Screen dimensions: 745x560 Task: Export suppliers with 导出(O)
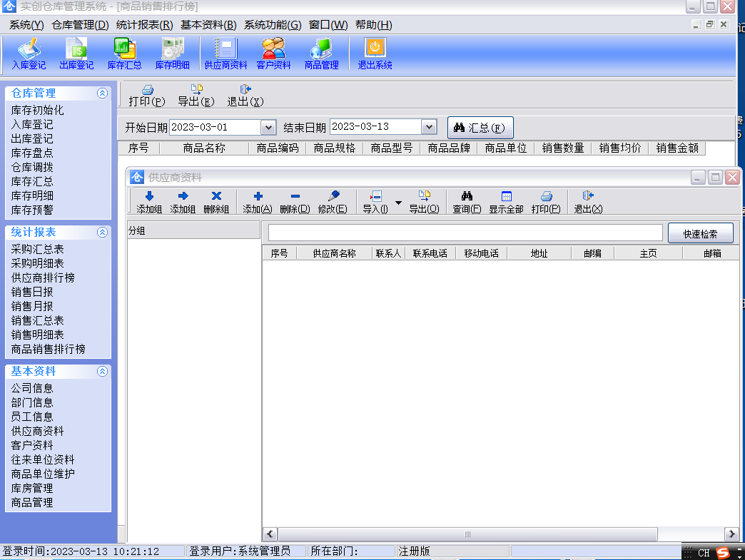[x=425, y=203]
